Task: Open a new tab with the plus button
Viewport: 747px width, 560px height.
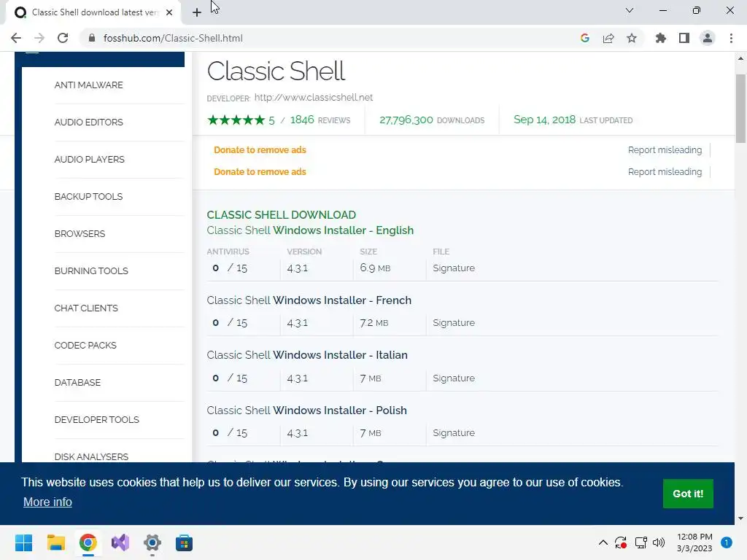Action: point(197,12)
